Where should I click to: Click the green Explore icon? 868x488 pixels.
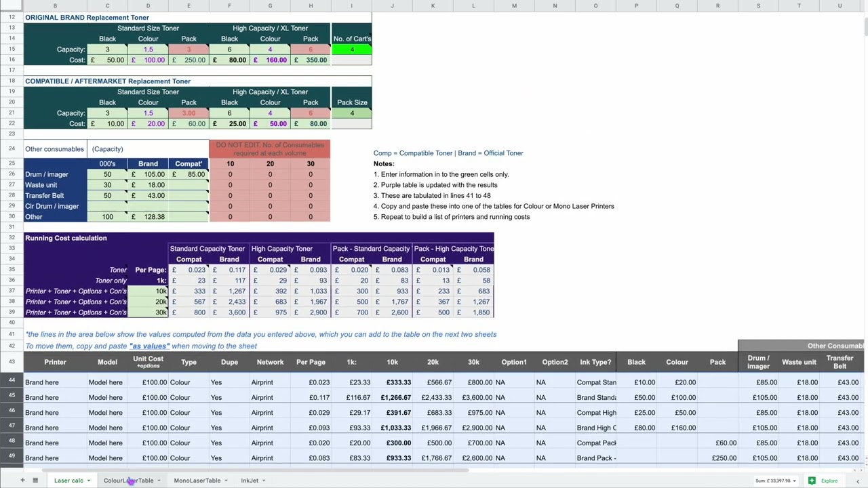pyautogui.click(x=812, y=481)
